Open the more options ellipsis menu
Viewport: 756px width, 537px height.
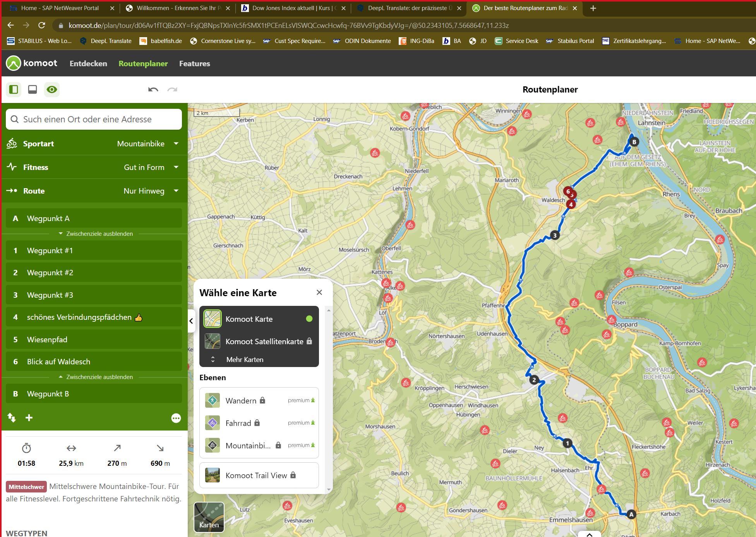point(176,418)
